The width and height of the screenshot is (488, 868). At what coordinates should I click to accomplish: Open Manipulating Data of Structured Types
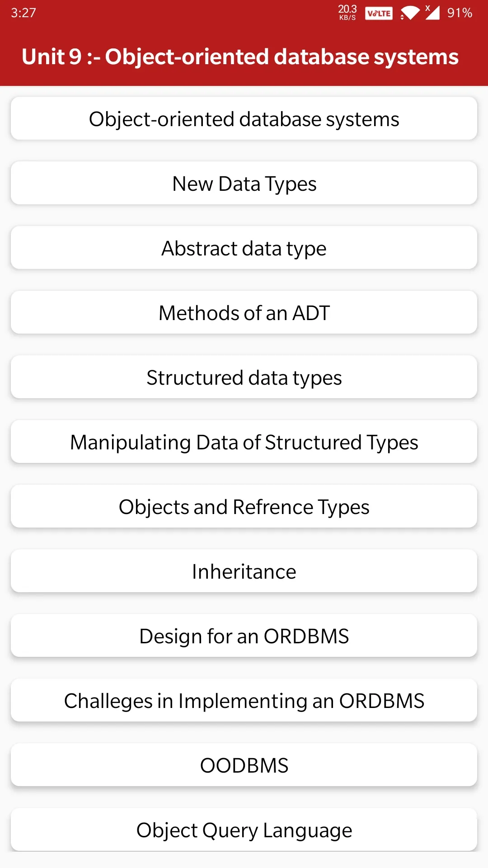coord(244,442)
